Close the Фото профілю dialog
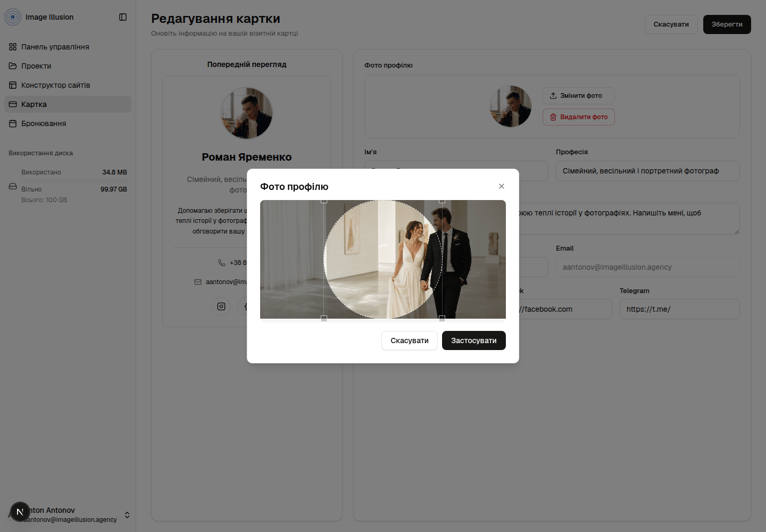The height and width of the screenshot is (532, 766). tap(502, 186)
